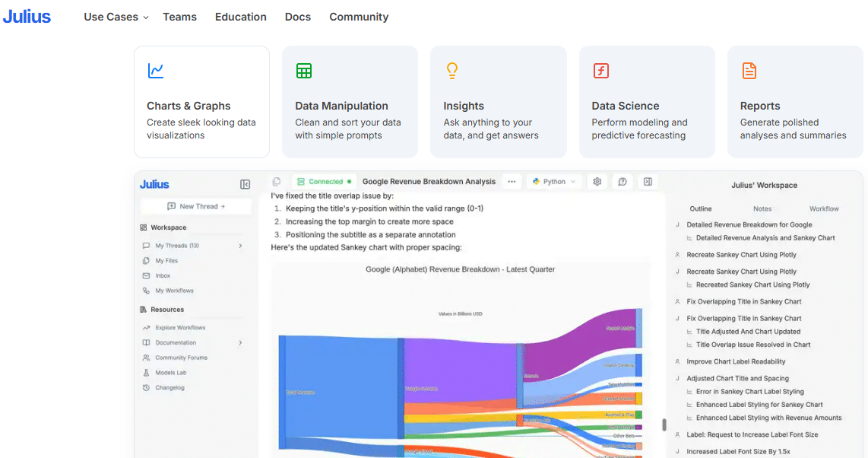Click the line chart icon on Charts card
The width and height of the screenshot is (868, 458).
(x=156, y=71)
